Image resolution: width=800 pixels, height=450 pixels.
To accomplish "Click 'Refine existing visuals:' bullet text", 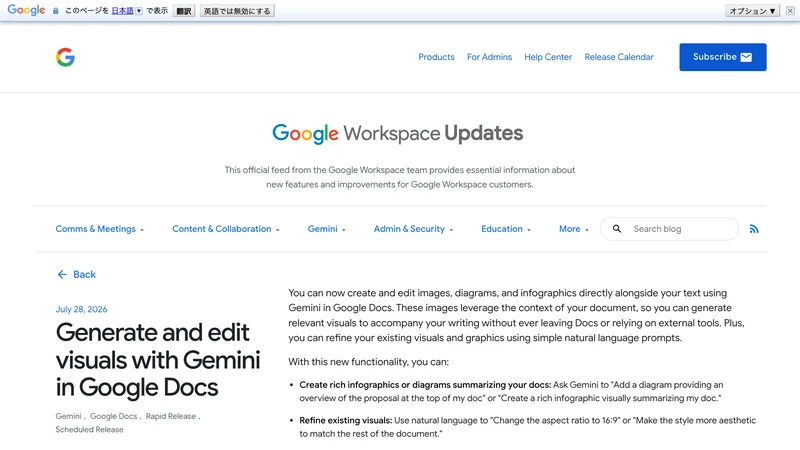I will pos(345,420).
